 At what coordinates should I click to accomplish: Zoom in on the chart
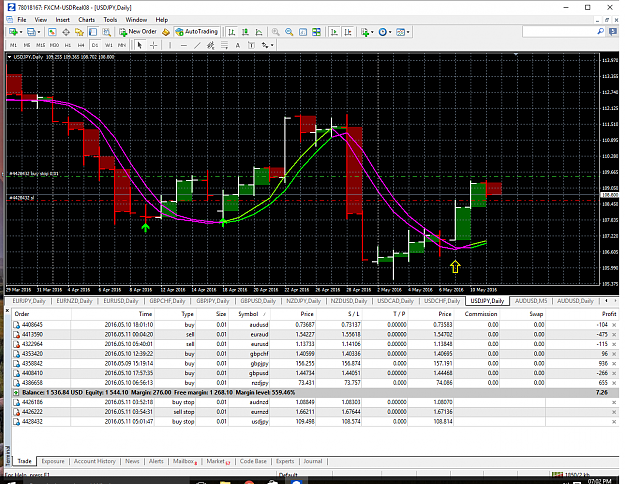[275, 32]
